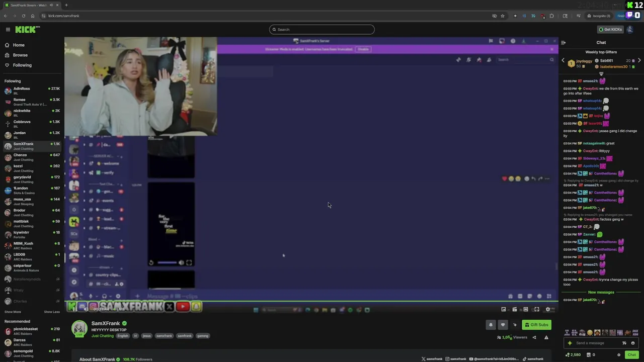This screenshot has height=362, width=644.
Task: Jump to New messages in chat
Action: (x=601, y=292)
